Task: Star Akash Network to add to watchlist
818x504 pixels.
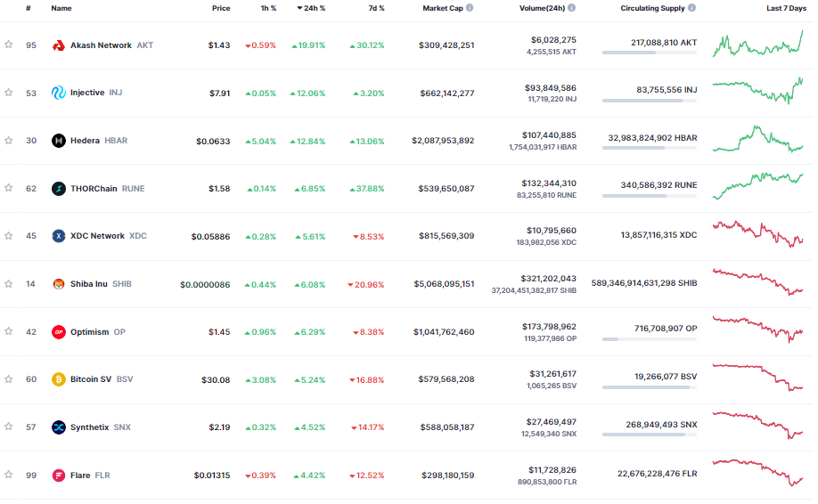Action: click(9, 45)
